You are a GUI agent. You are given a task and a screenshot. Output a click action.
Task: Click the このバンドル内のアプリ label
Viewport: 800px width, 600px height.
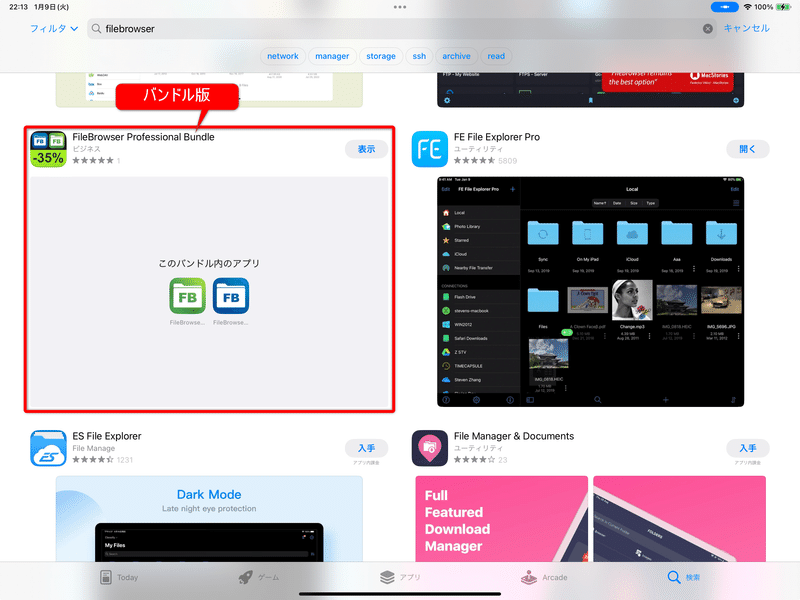tap(209, 263)
